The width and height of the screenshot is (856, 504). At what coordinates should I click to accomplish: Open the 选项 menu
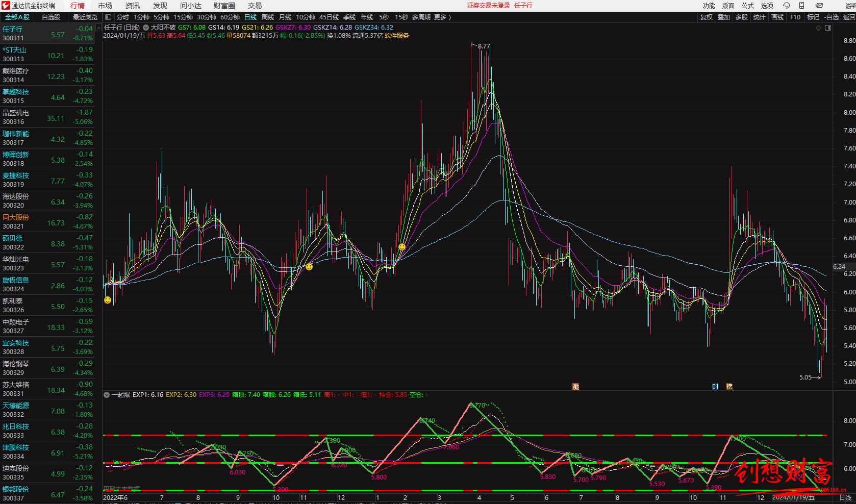tap(767, 6)
